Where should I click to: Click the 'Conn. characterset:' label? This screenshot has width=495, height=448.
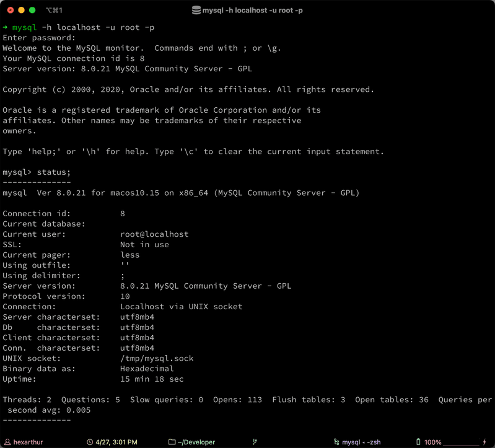pos(51,348)
